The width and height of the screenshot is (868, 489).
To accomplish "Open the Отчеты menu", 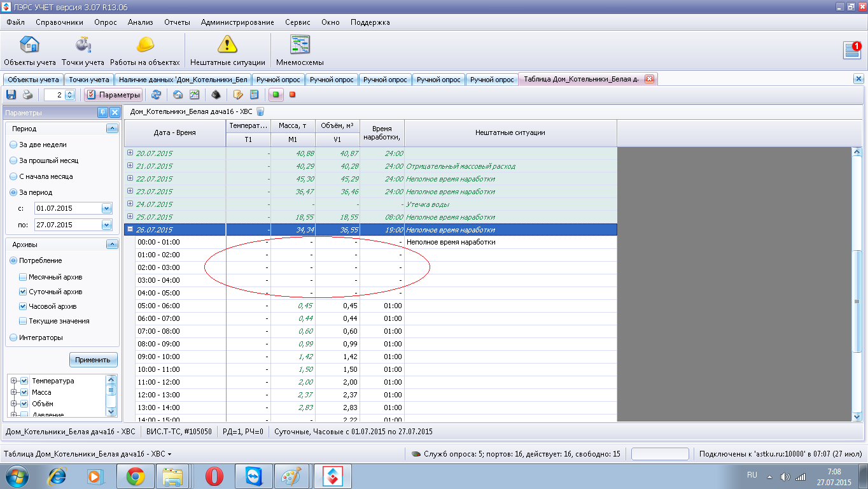I will tap(177, 22).
